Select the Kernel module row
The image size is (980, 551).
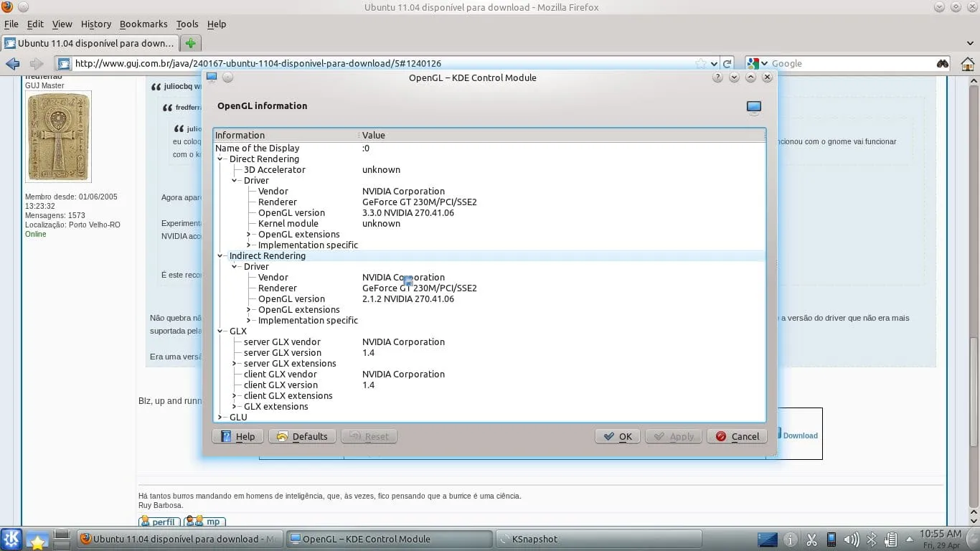click(288, 224)
